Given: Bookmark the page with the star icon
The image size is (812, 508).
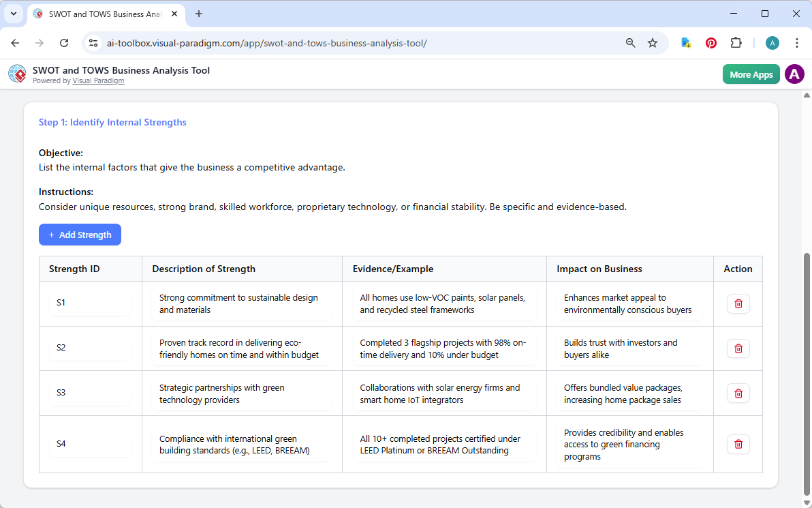Looking at the screenshot, I should pos(653,42).
